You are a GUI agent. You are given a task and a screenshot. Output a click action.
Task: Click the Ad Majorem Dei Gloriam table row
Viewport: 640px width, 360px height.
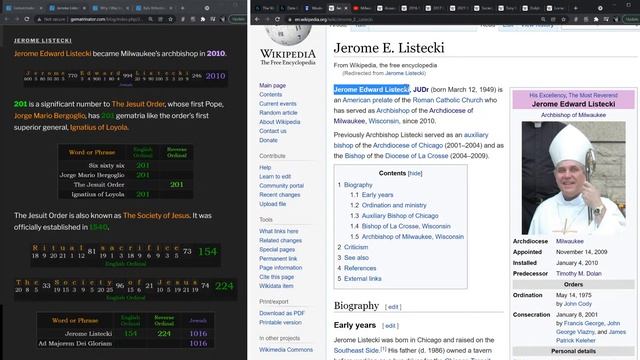coord(126,343)
